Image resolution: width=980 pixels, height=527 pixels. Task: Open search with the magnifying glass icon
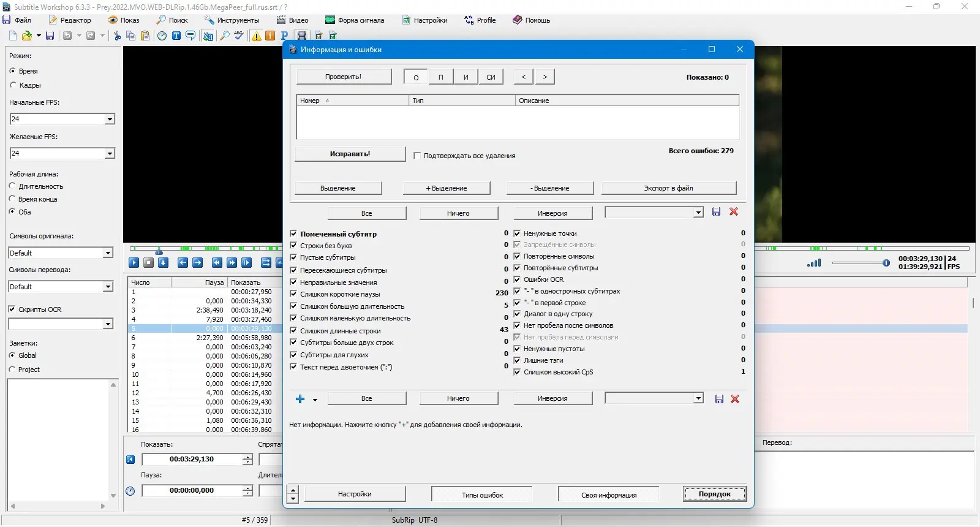[224, 36]
